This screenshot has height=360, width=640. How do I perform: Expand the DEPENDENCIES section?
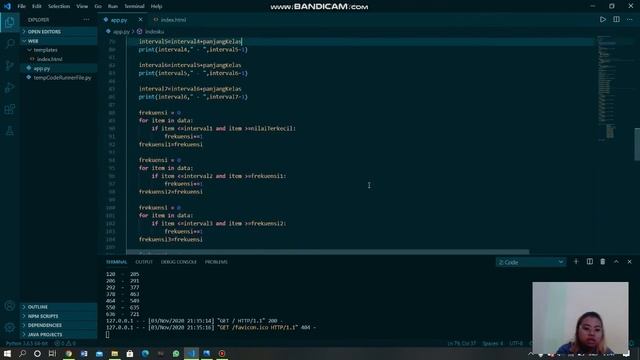pyautogui.click(x=59, y=325)
